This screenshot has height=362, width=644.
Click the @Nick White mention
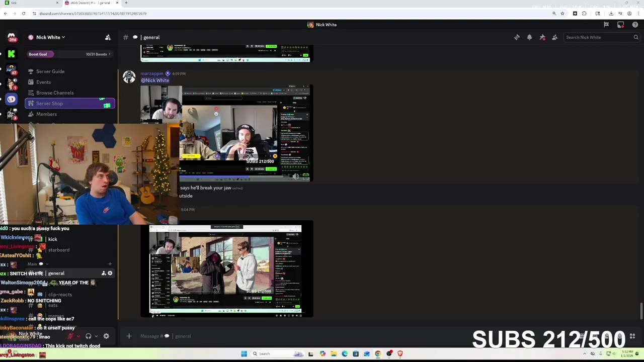coord(155,80)
